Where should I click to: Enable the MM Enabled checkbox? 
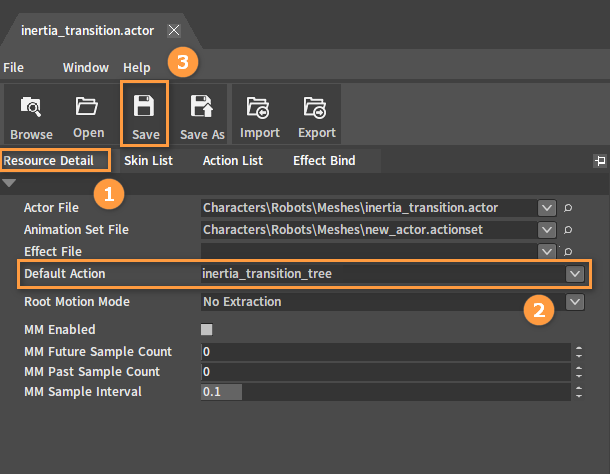coord(207,330)
